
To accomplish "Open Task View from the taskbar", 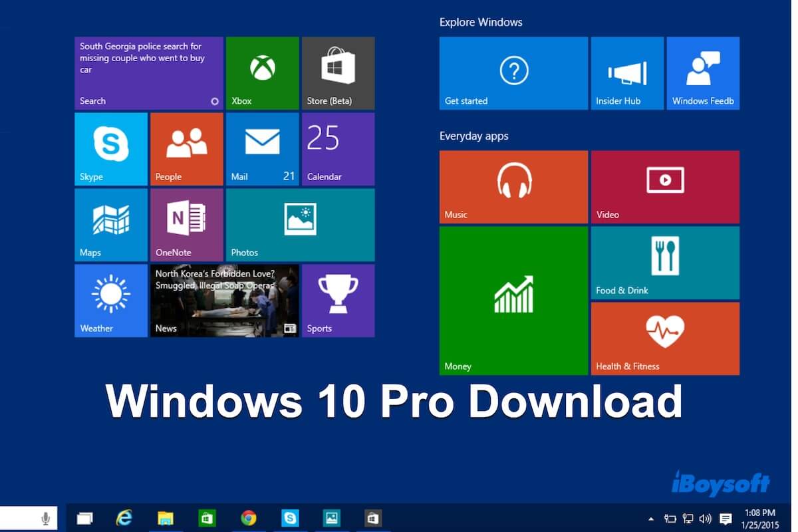I will click(x=84, y=518).
